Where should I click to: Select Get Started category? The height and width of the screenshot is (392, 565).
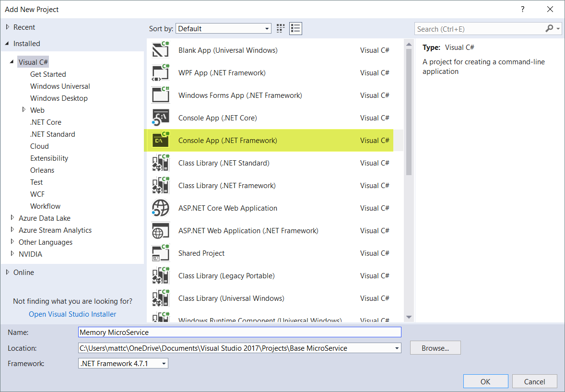[48, 74]
